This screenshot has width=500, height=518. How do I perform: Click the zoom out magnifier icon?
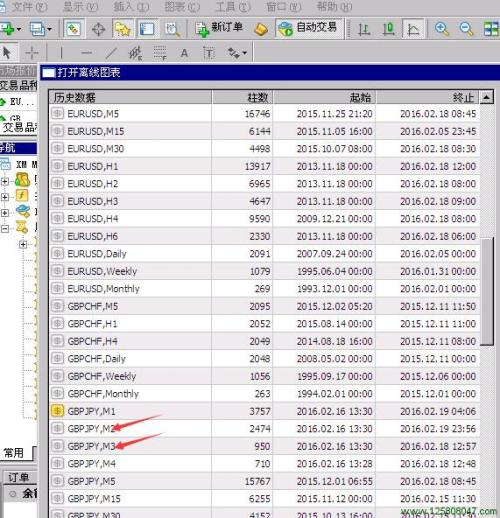pos(466,29)
